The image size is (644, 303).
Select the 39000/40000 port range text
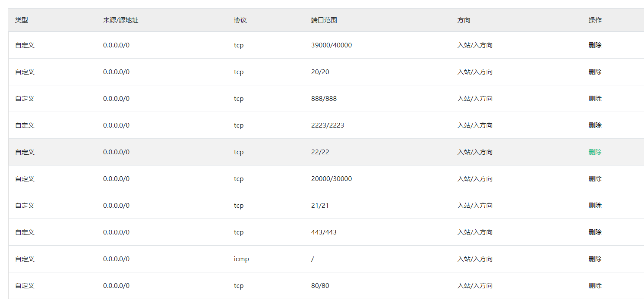tap(331, 45)
